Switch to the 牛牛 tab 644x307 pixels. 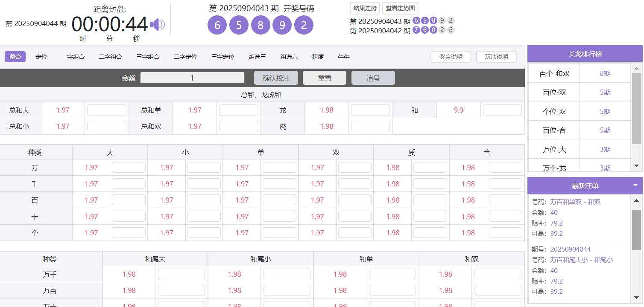[344, 56]
